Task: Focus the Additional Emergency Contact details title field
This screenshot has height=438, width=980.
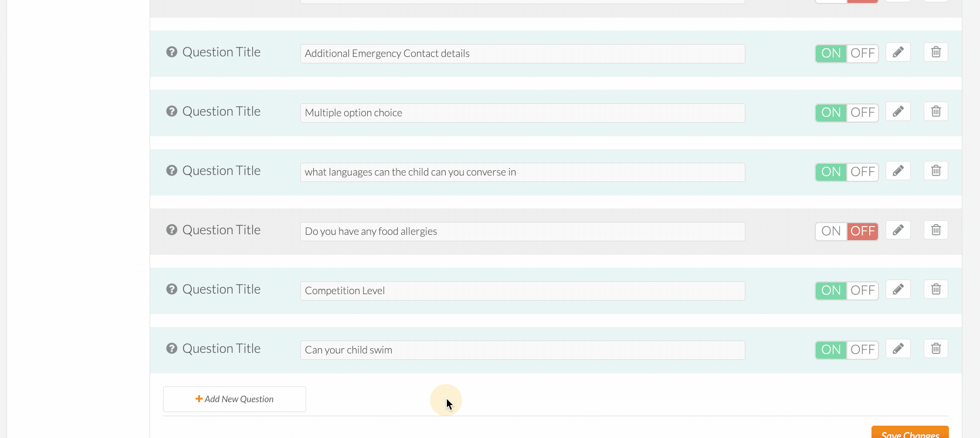Action: tap(523, 53)
